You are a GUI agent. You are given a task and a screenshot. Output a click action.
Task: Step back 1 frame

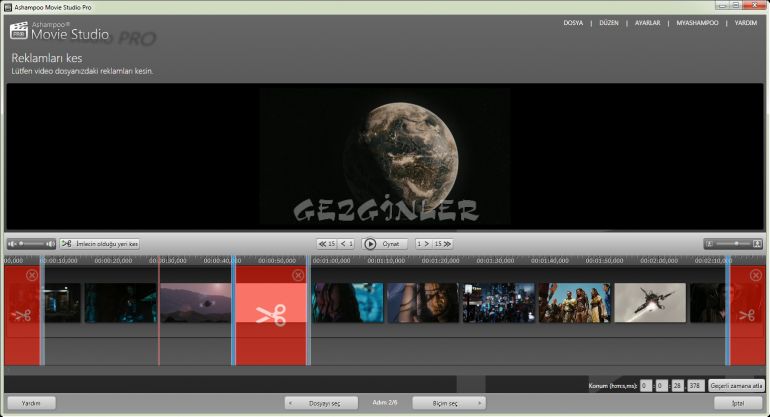[x=347, y=244]
